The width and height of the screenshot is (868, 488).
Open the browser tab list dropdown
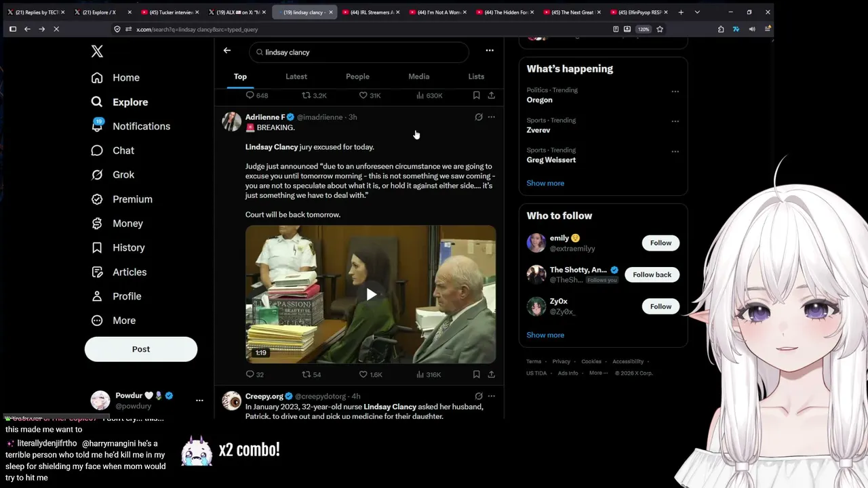[x=697, y=12]
